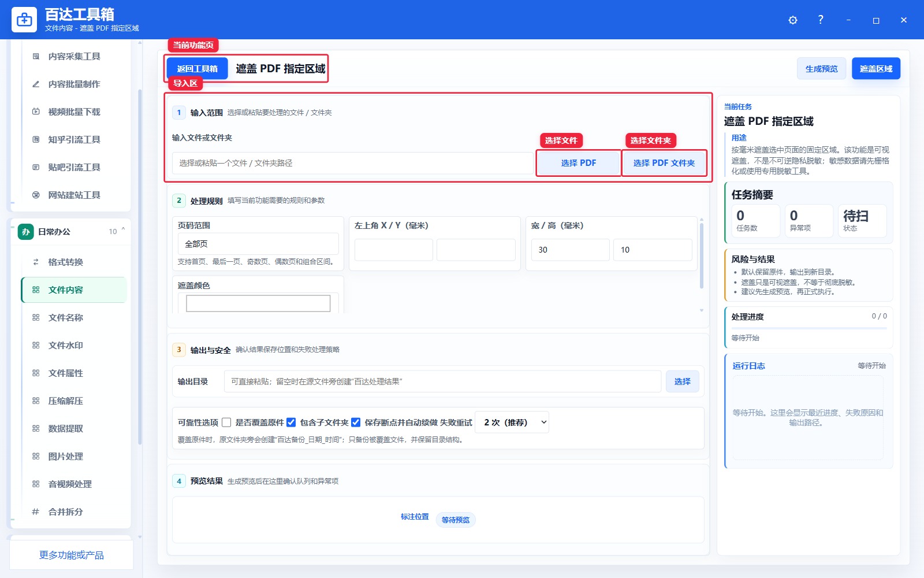Open help via the question mark icon

(x=821, y=20)
